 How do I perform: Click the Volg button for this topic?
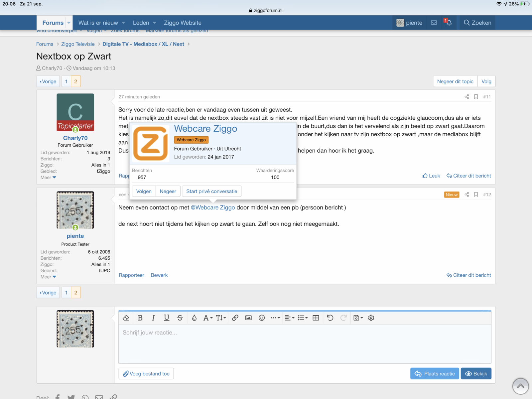486,81
